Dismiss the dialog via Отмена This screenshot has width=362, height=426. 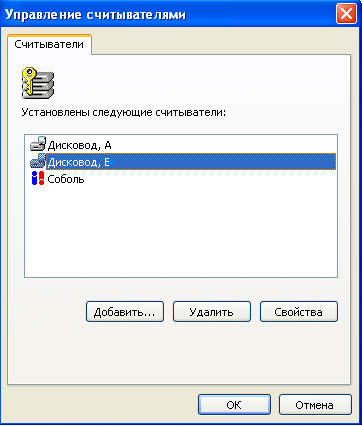click(x=315, y=405)
